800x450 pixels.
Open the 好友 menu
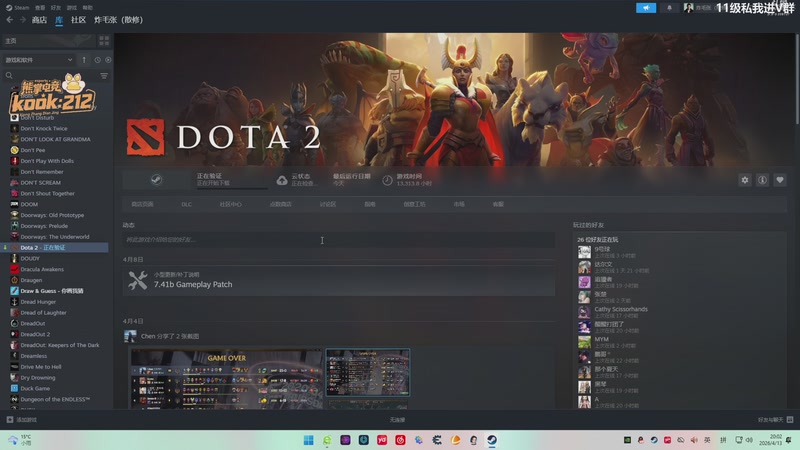[56, 8]
